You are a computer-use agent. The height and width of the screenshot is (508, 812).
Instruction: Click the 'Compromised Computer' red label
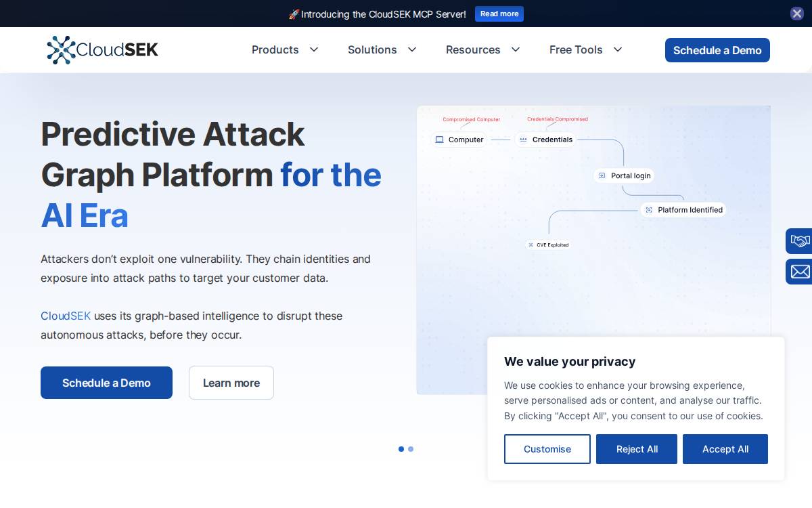coord(472,119)
